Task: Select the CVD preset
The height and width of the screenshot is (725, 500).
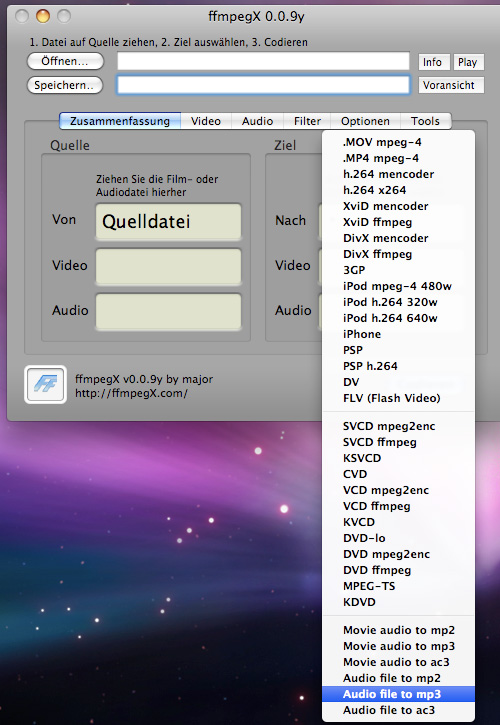Action: pyautogui.click(x=398, y=474)
